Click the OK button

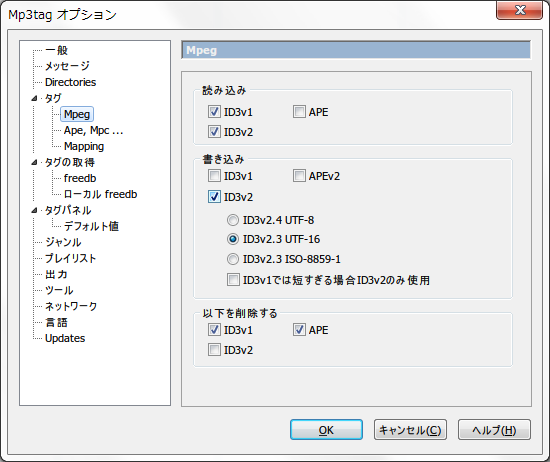tap(326, 430)
